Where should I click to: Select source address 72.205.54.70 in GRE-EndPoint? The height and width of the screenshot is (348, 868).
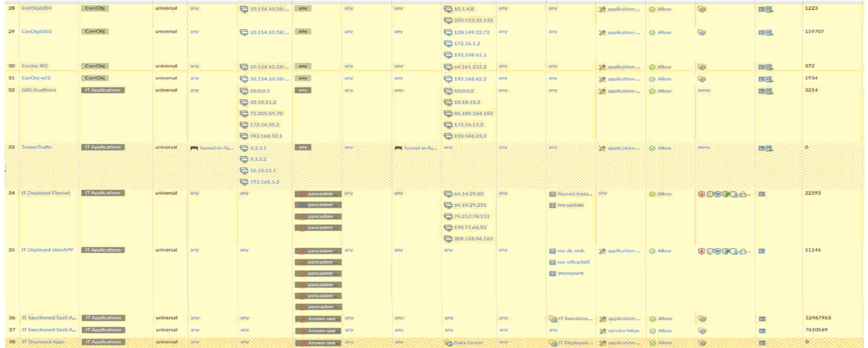click(x=265, y=114)
